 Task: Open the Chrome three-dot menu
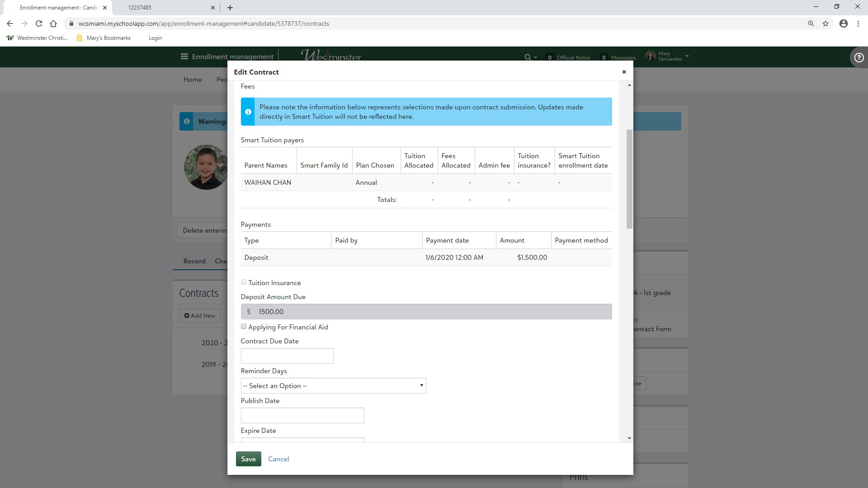click(858, 23)
